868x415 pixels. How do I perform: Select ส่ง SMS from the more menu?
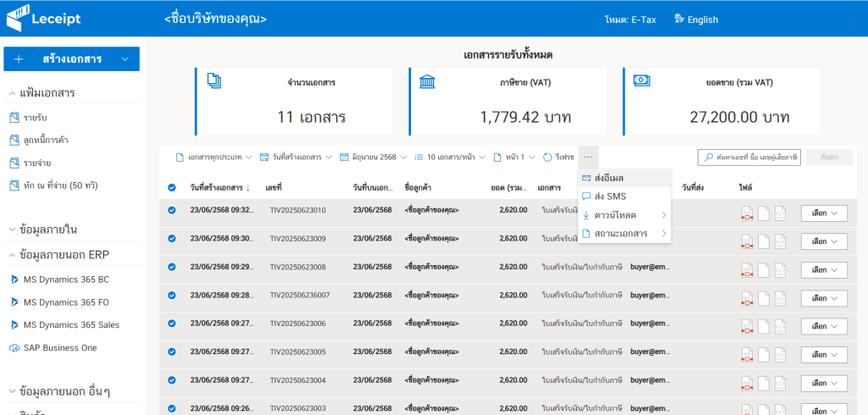pyautogui.click(x=625, y=196)
